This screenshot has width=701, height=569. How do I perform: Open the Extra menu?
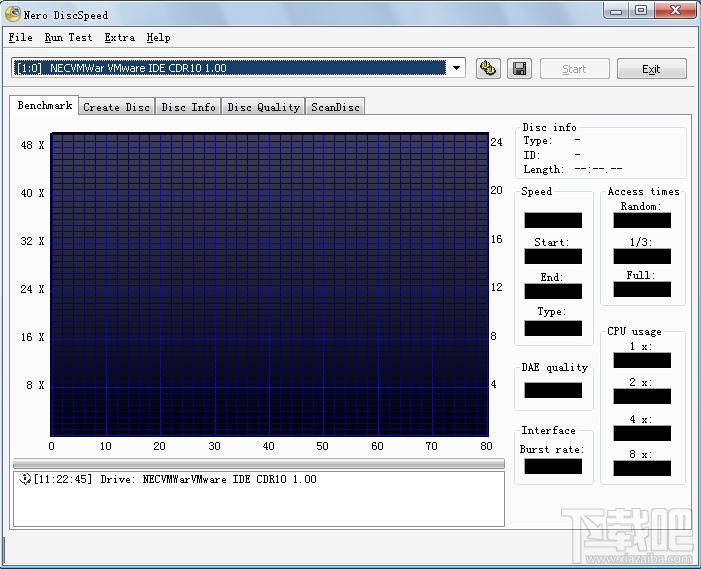pyautogui.click(x=119, y=38)
